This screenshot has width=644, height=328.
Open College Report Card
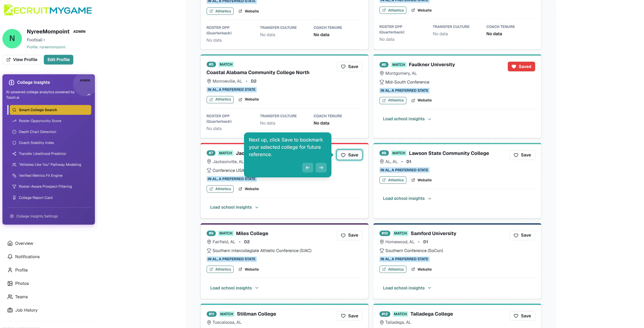coord(36,198)
